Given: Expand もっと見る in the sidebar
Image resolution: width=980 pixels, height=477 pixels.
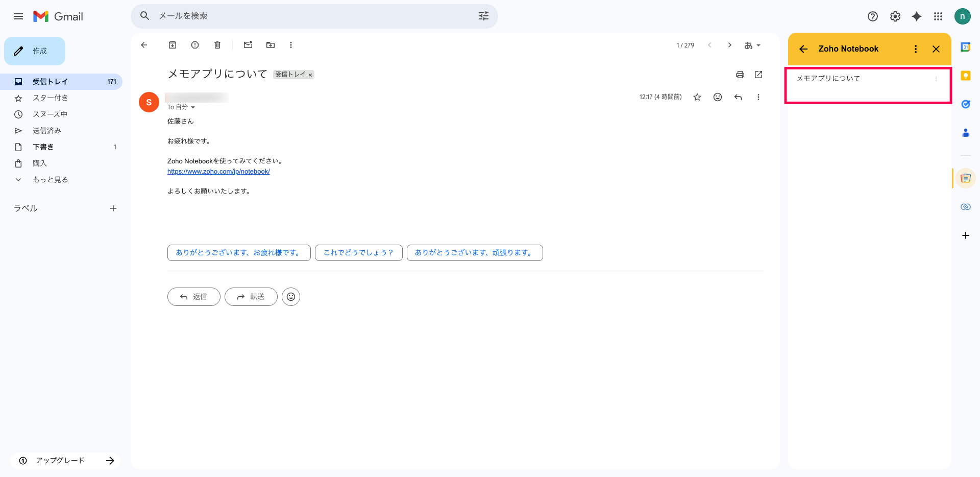Looking at the screenshot, I should coord(50,180).
